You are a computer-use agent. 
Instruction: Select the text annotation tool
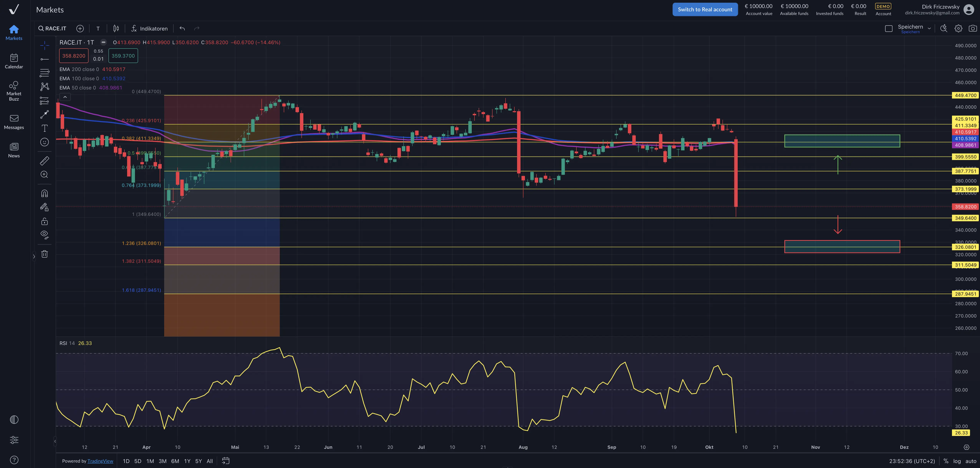click(45, 128)
